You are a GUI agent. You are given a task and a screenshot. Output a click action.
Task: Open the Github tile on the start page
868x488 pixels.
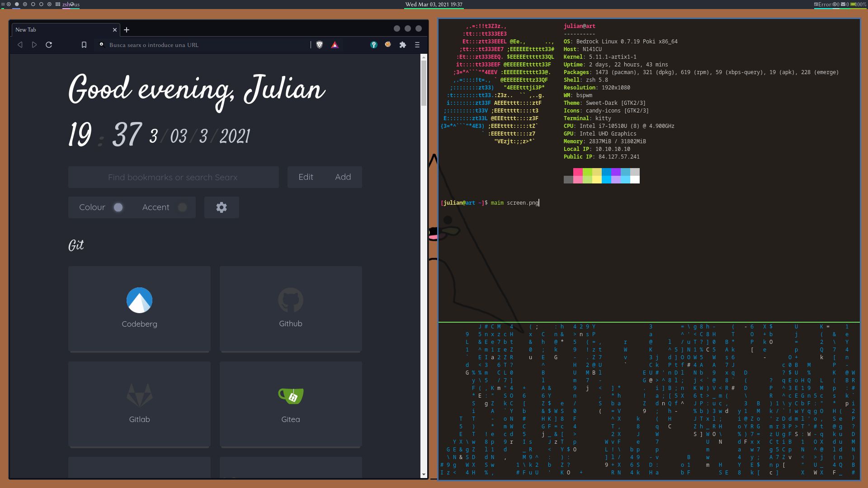pyautogui.click(x=291, y=309)
